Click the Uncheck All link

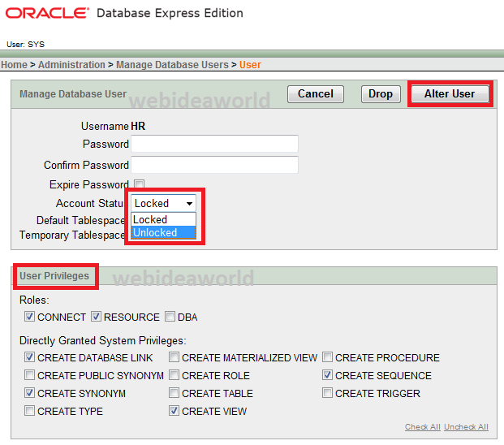(x=466, y=426)
